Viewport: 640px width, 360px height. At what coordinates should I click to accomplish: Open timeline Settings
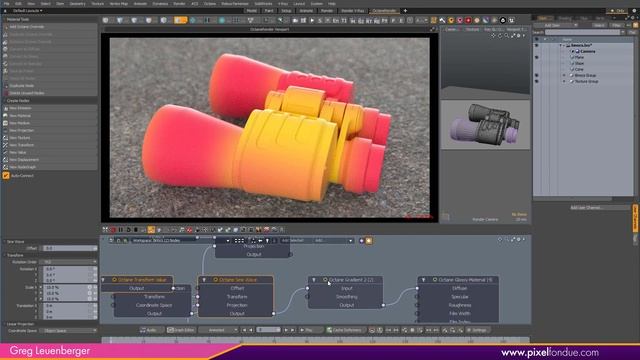tap(477, 330)
